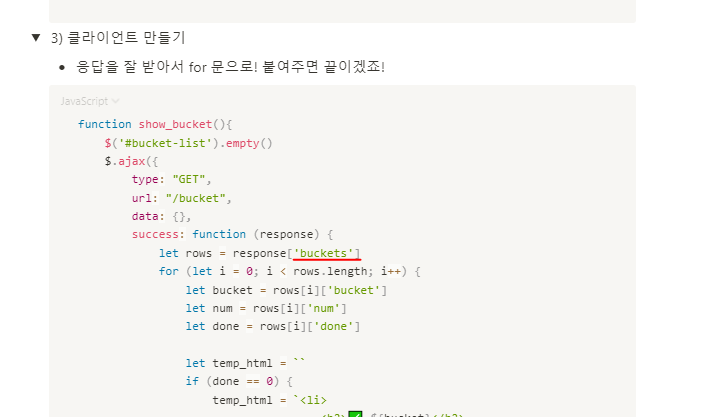Open the JavaScript language dropdown

point(90,101)
